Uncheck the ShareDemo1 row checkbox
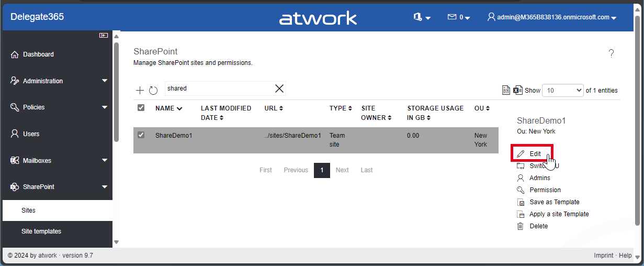The width and height of the screenshot is (644, 266). (141, 135)
